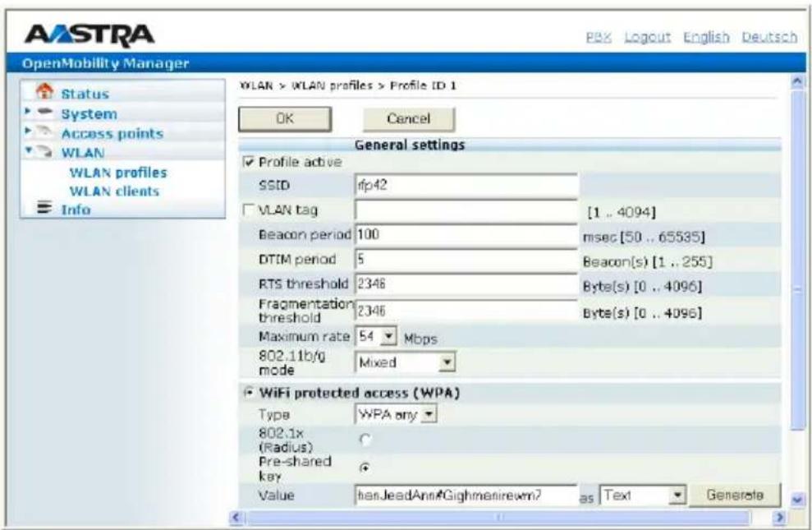Image resolution: width=812 pixels, height=530 pixels.
Task: Switch language with English link
Action: click(x=706, y=37)
